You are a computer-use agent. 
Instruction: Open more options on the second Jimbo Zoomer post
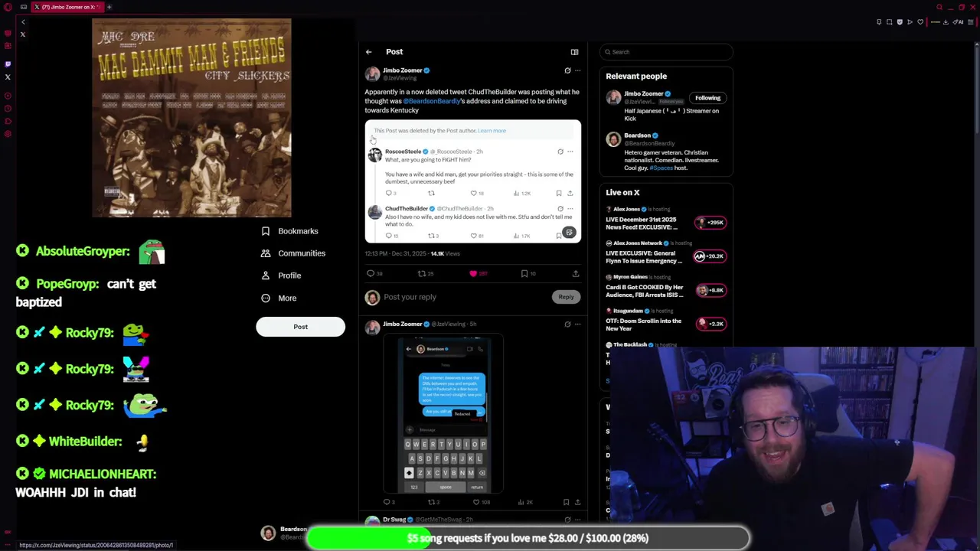pos(577,324)
